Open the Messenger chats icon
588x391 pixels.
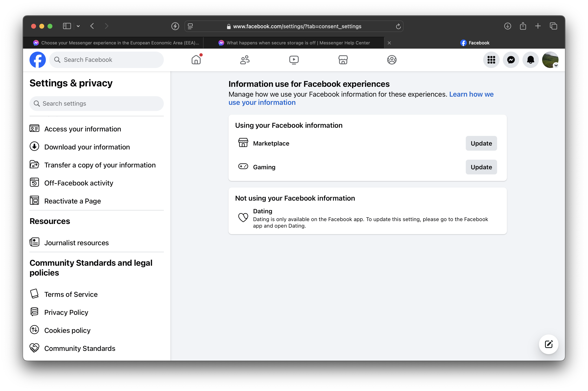click(511, 60)
